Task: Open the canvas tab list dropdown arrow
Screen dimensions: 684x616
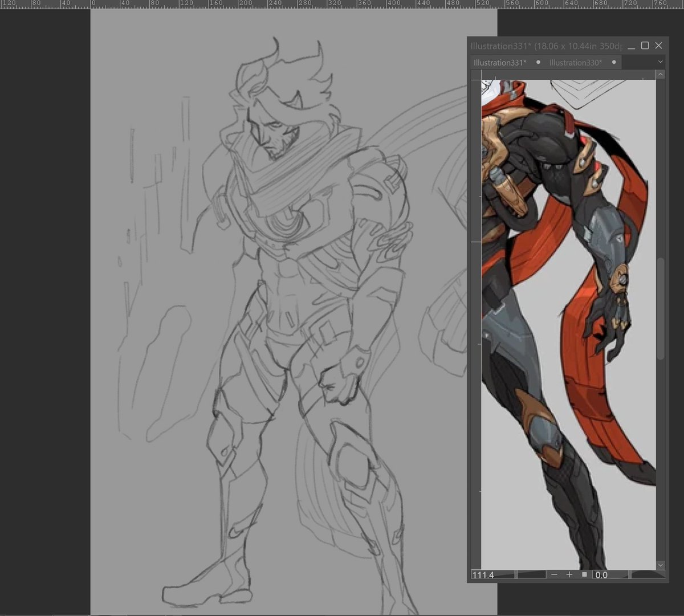Action: (660, 62)
